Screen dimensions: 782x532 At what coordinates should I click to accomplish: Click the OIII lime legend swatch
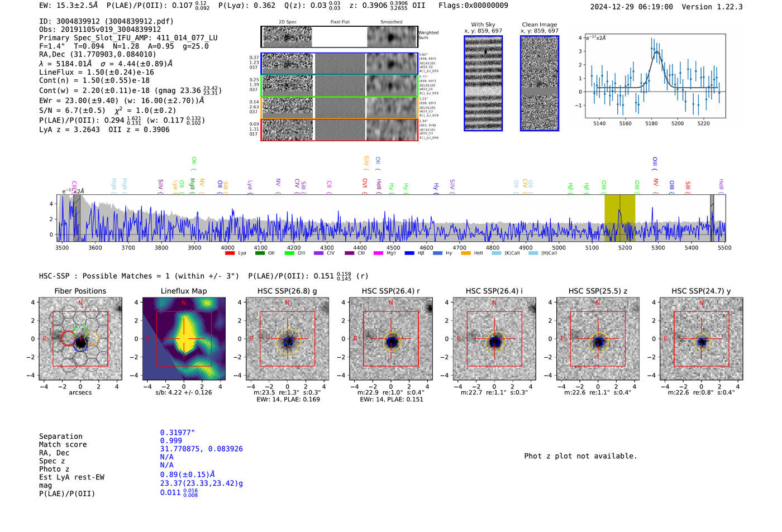[289, 253]
